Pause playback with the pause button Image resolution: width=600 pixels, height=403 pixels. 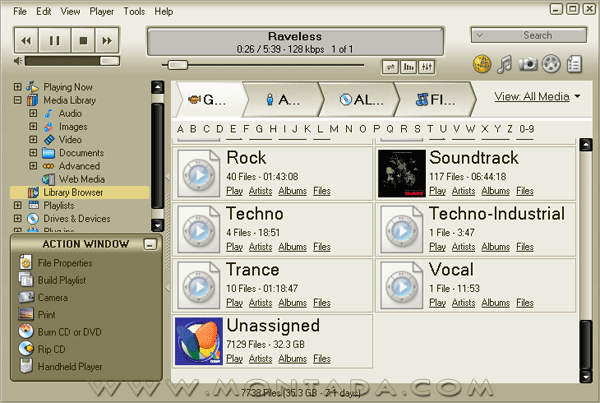coord(54,41)
